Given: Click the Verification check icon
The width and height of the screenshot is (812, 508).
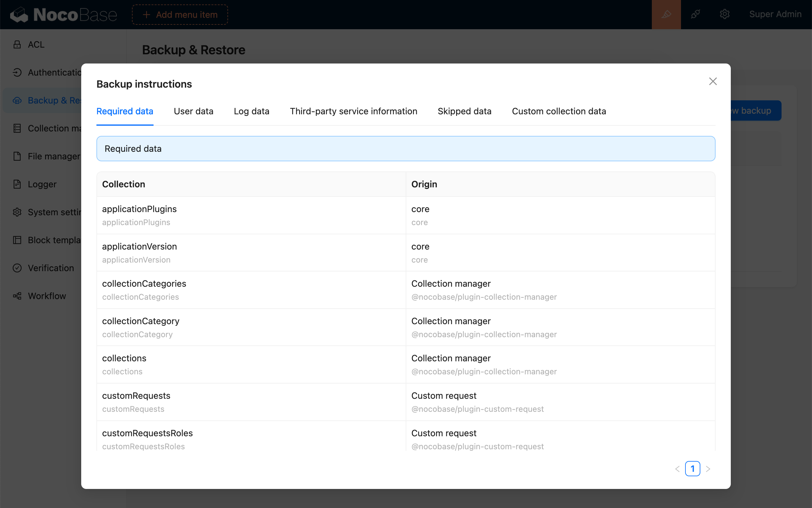Looking at the screenshot, I should [17, 268].
